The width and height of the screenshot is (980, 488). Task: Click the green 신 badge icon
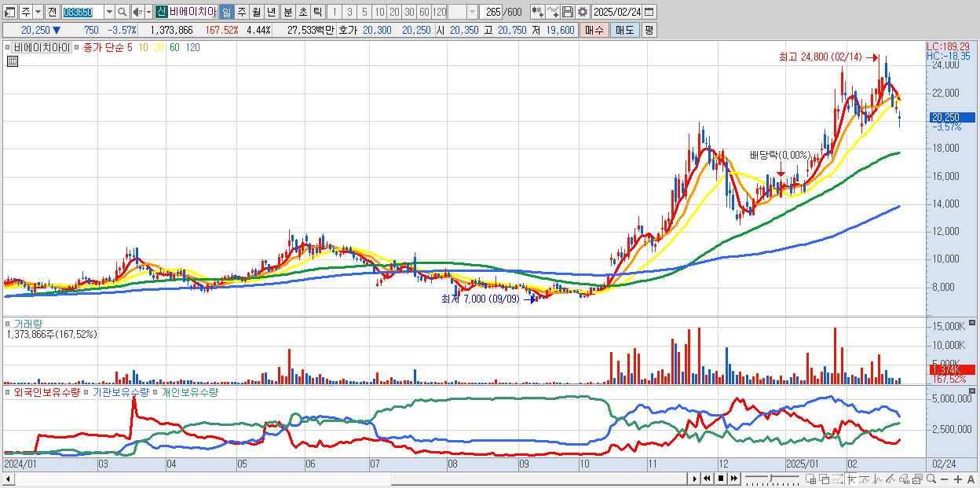point(161,12)
